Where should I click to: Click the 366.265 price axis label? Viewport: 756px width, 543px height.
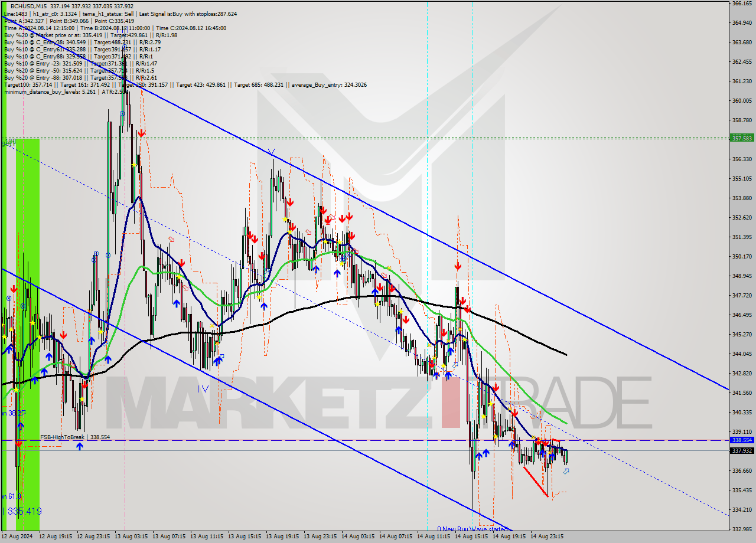pos(742,4)
